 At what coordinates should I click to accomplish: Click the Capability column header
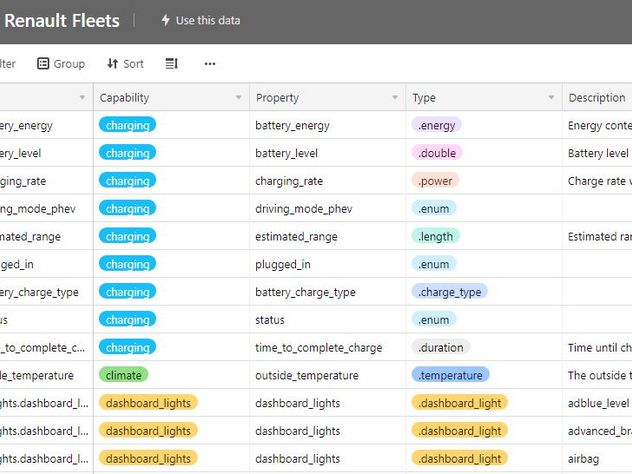tap(172, 98)
